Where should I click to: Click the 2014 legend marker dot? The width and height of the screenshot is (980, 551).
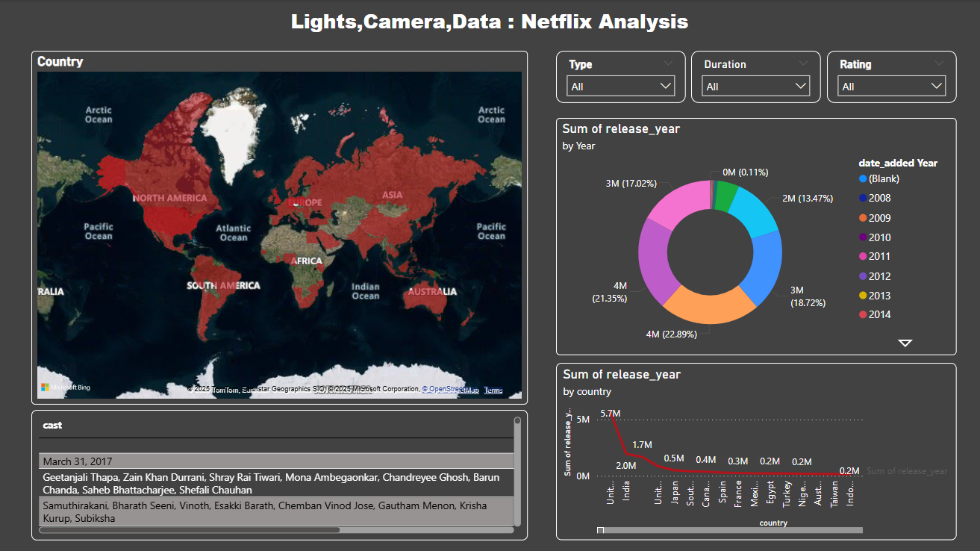coord(863,315)
